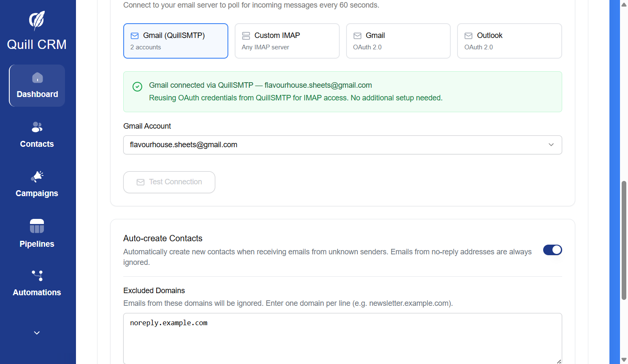This screenshot has width=628, height=364.
Task: Click the envelope icon on Gmail (QuillSMTP) card
Action: coord(135,35)
